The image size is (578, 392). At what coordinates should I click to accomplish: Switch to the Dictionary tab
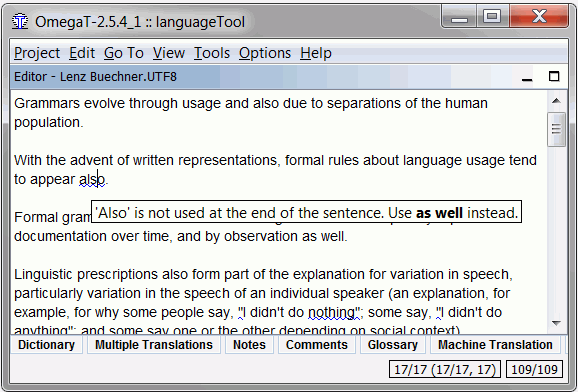(46, 345)
